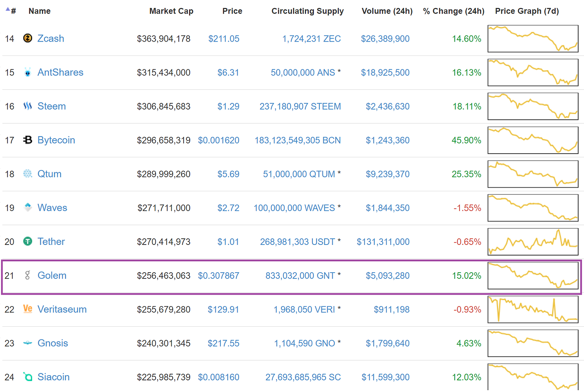Click Steem supply 237,180,907 STEEM
This screenshot has width=584, height=392.
click(300, 106)
